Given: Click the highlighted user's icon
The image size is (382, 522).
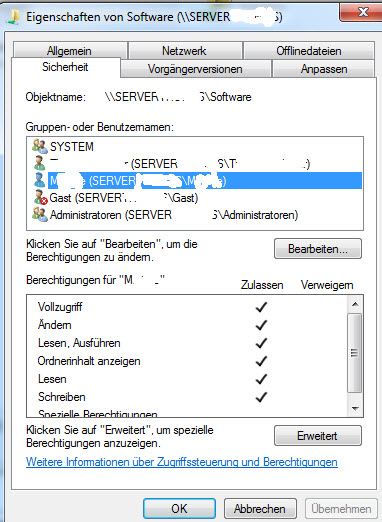Looking at the screenshot, I should click(x=40, y=180).
